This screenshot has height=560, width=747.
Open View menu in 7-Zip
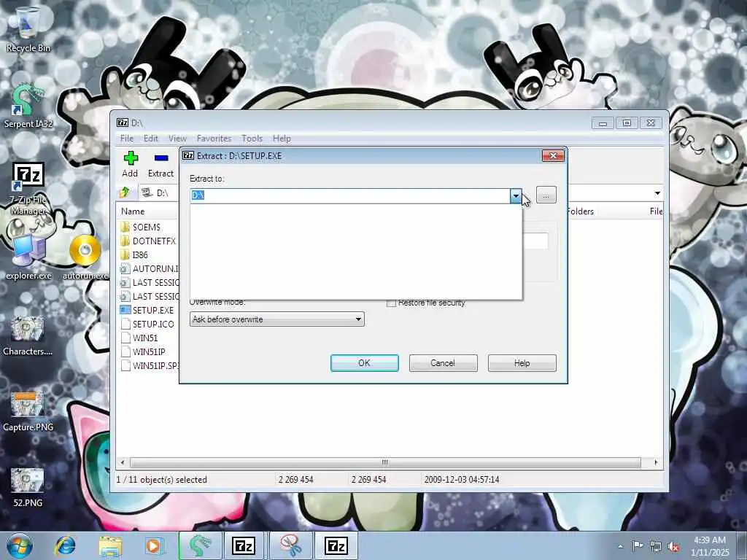[177, 138]
